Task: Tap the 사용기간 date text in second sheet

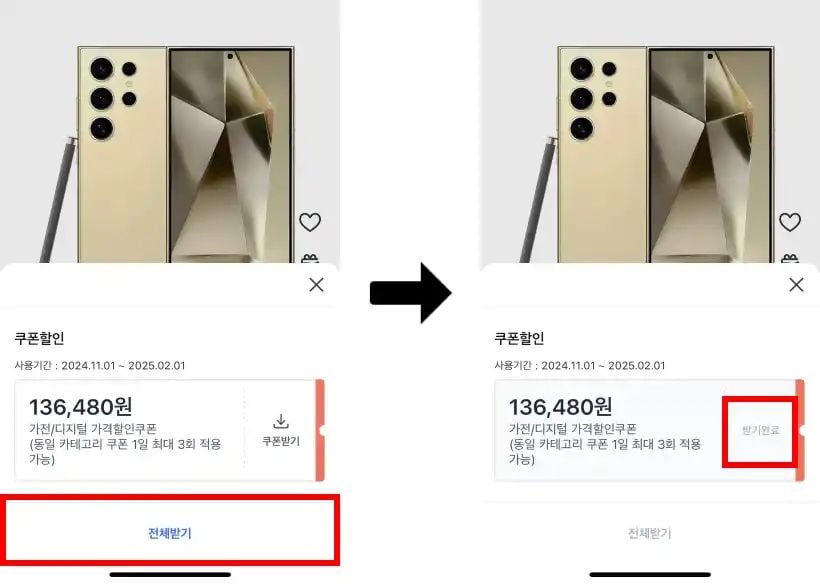Action: click(579, 365)
